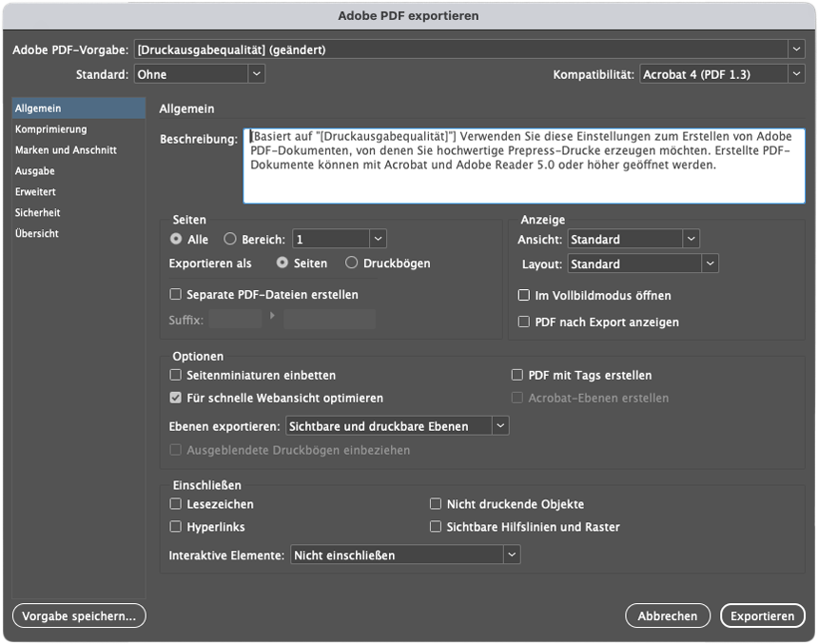Check the Lesezeichen checkbox

click(x=175, y=503)
